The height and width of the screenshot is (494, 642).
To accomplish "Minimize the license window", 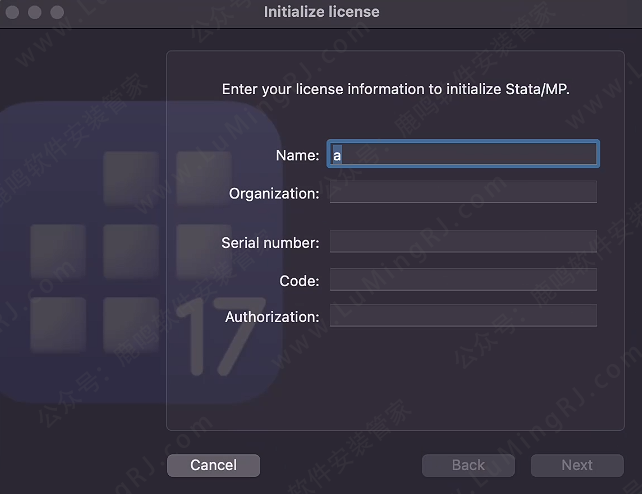I will pyautogui.click(x=33, y=12).
